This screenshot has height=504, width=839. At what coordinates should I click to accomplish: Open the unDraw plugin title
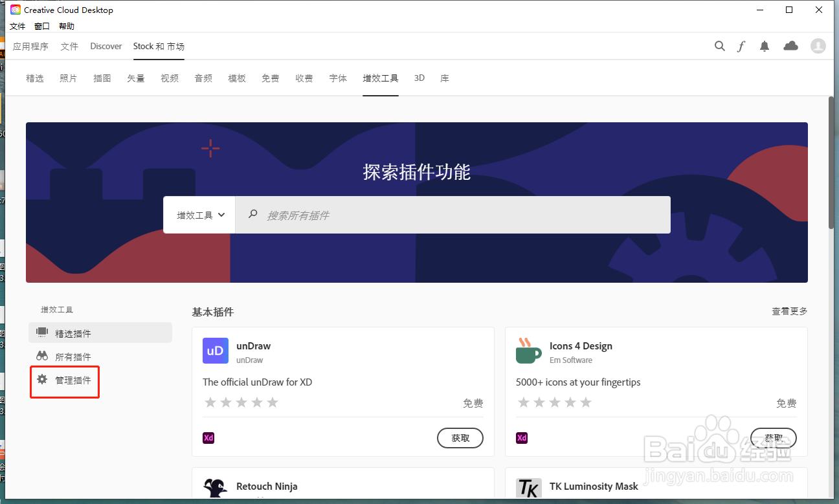coord(254,346)
